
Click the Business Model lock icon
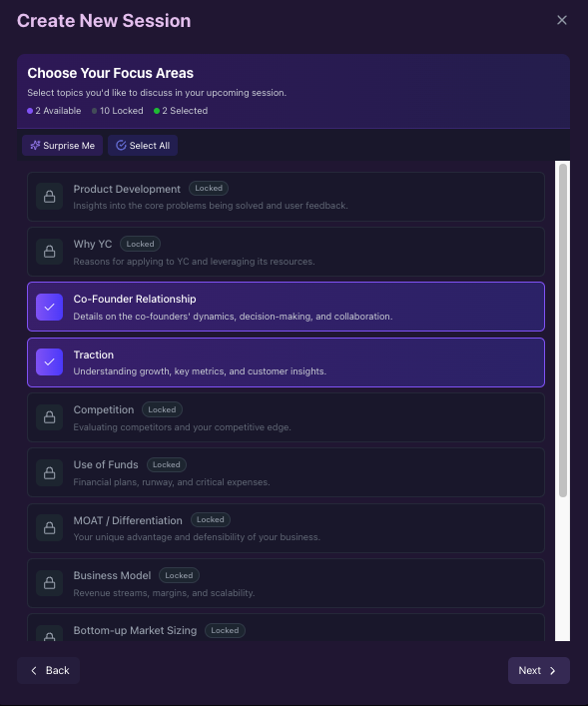click(x=50, y=582)
